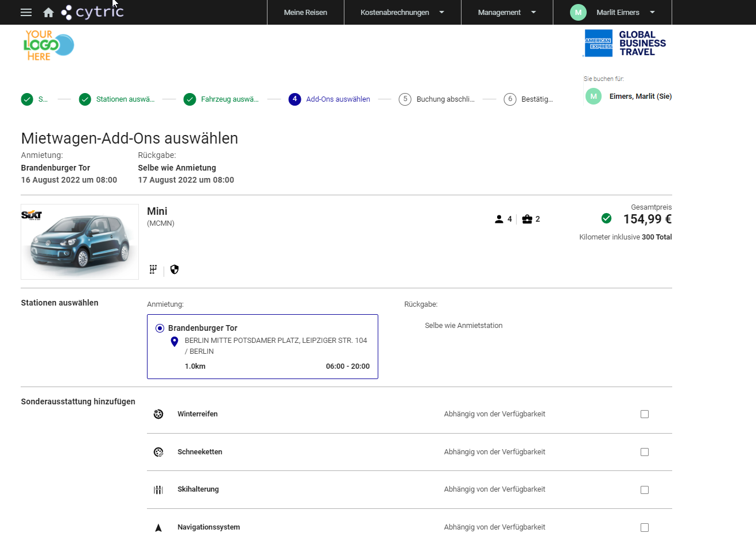Click the insurance shield icon
Viewport: 756px width, 533px height.
pos(175,269)
